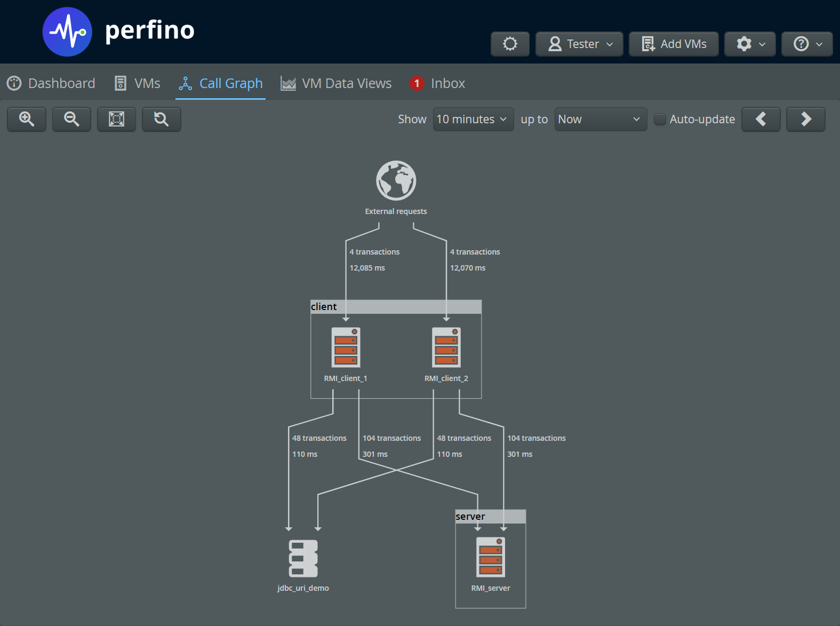Select the RMI_client_2 server node
The image size is (840, 626).
point(446,347)
